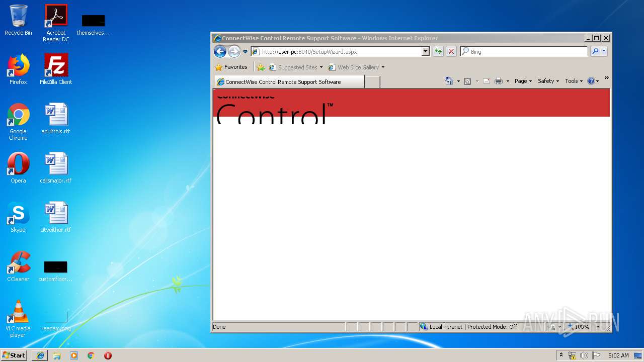Click the 5:02 AM system clock
The width and height of the screenshot is (644, 362).
click(618, 355)
